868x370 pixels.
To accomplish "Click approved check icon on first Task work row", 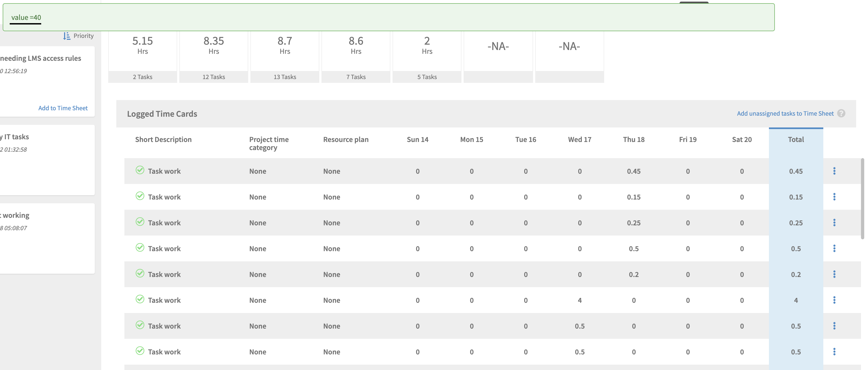I will pos(140,170).
